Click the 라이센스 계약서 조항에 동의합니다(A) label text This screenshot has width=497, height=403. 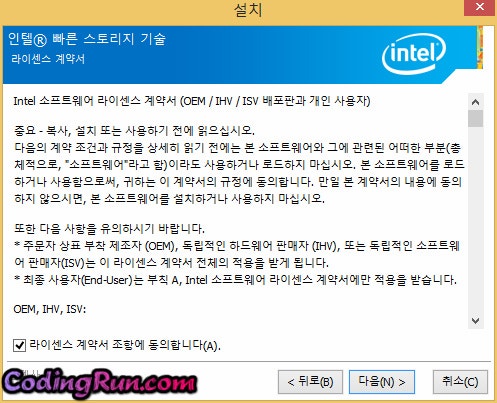125,345
